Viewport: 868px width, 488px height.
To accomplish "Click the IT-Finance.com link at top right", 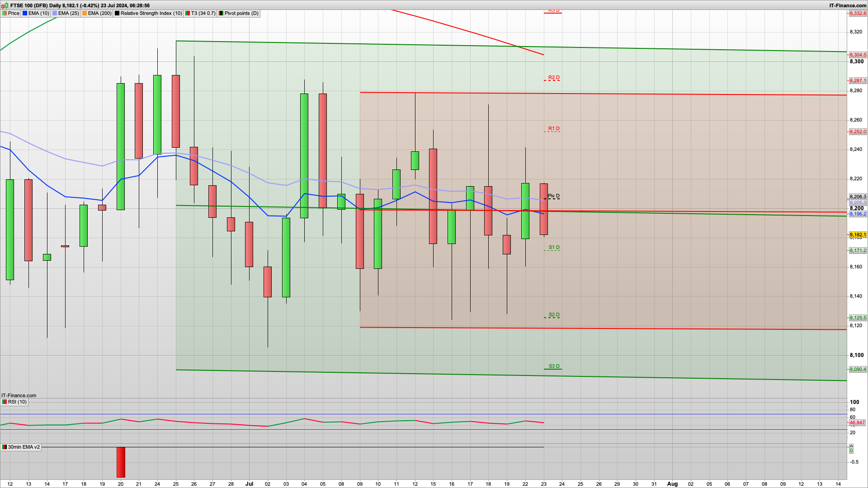I will 848,5.
